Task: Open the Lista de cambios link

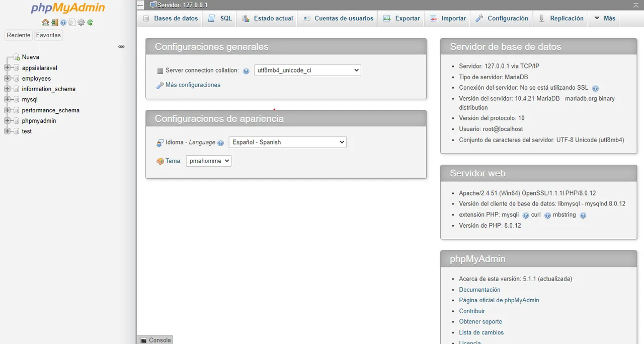Action: pyautogui.click(x=481, y=332)
